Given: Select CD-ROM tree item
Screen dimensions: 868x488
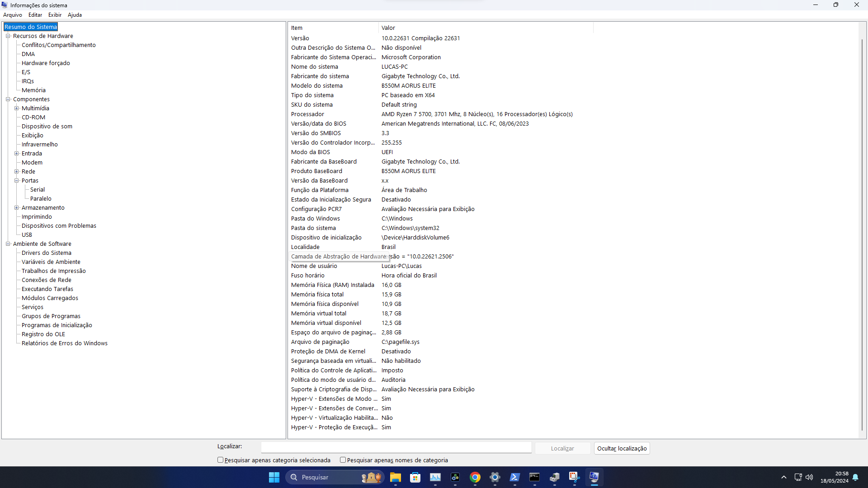Looking at the screenshot, I should [x=33, y=117].
